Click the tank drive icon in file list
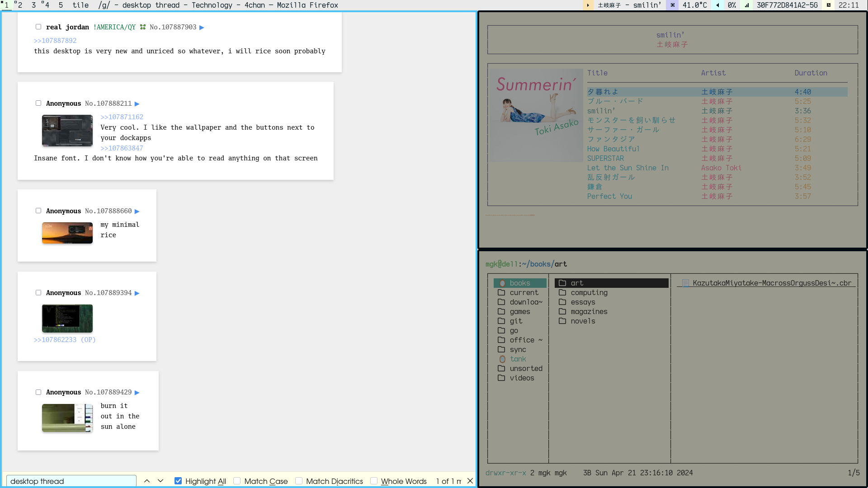The height and width of the screenshot is (488, 868). 502,359
